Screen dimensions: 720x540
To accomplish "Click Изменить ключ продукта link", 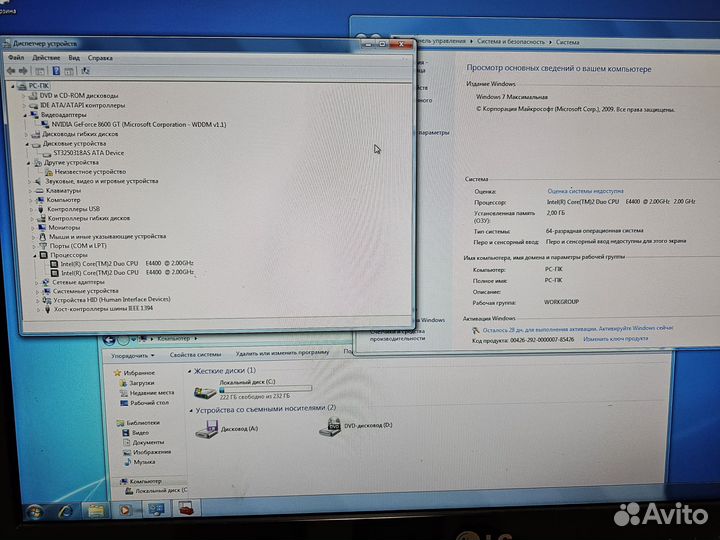I will coord(616,338).
